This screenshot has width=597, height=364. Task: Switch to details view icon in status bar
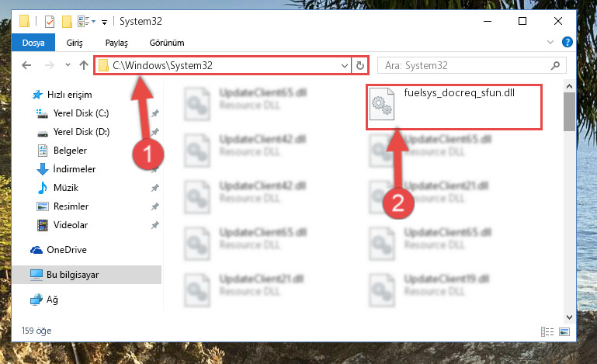(x=547, y=331)
